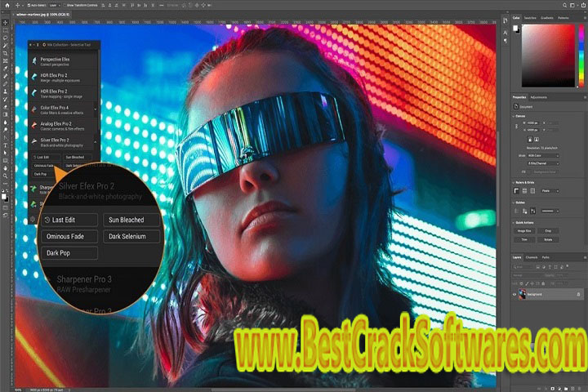The image size is (588, 392).
Task: Select the Brush tool
Action: point(5,84)
